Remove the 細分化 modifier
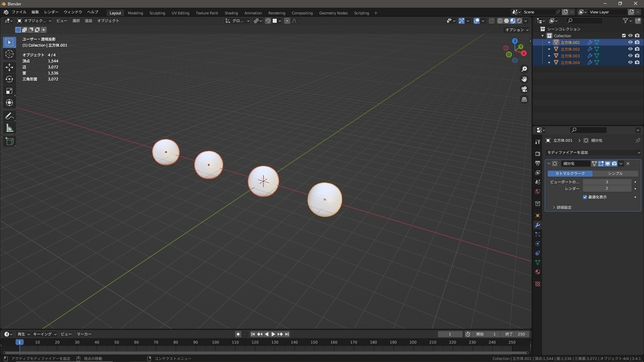 tap(628, 164)
